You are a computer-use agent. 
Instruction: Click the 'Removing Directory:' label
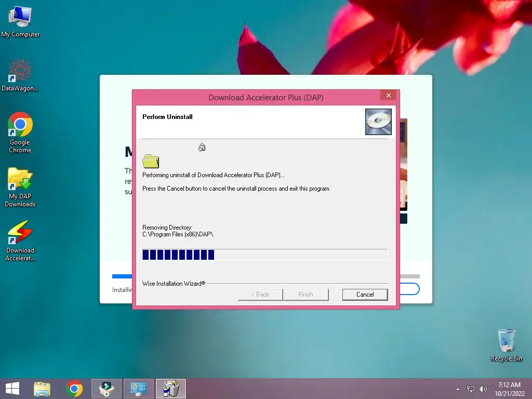tap(167, 228)
